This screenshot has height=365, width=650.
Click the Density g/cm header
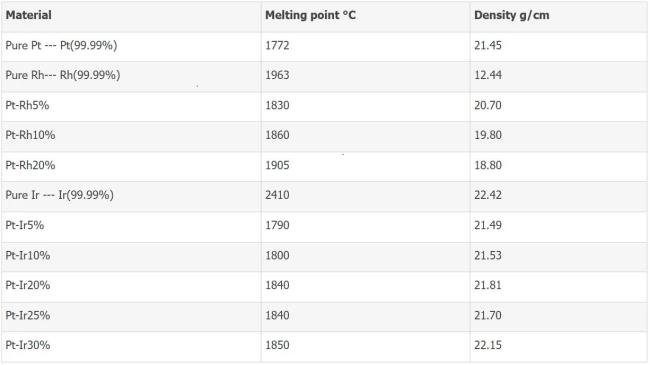click(x=559, y=17)
